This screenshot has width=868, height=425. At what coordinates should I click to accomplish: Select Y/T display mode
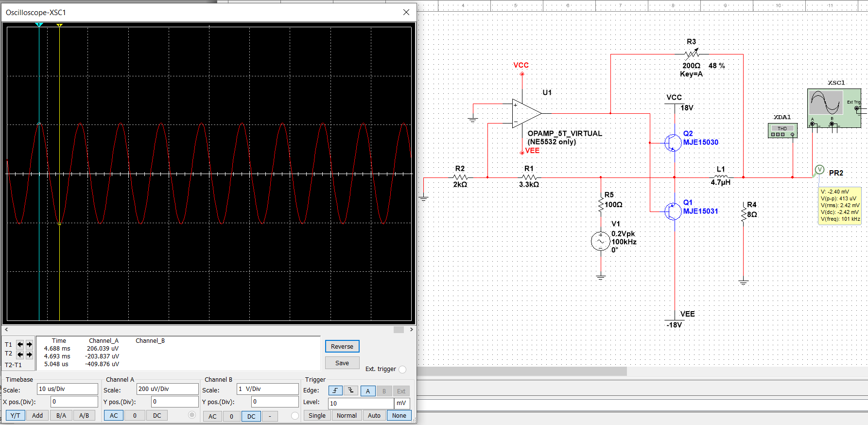(16, 416)
